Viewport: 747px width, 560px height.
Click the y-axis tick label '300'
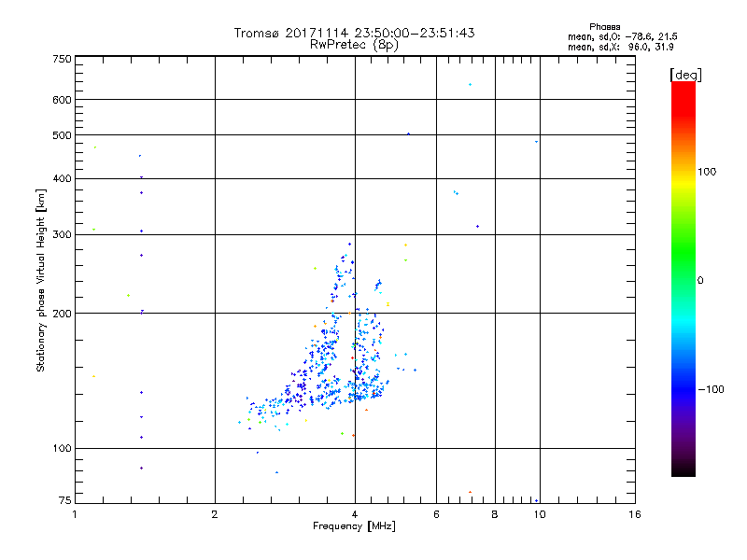(62, 235)
